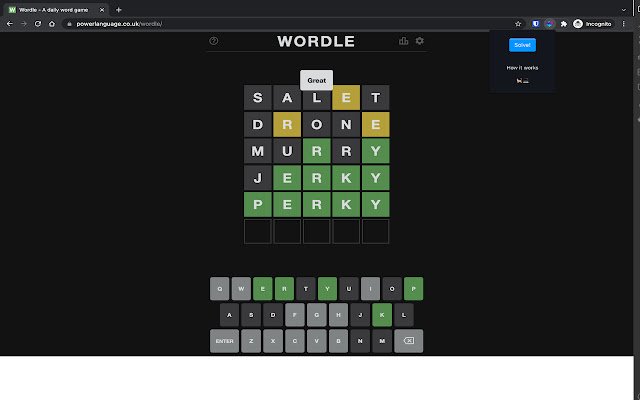Viewport: 640px width, 400px height.
Task: Expand the tab search chevron
Action: tap(624, 10)
